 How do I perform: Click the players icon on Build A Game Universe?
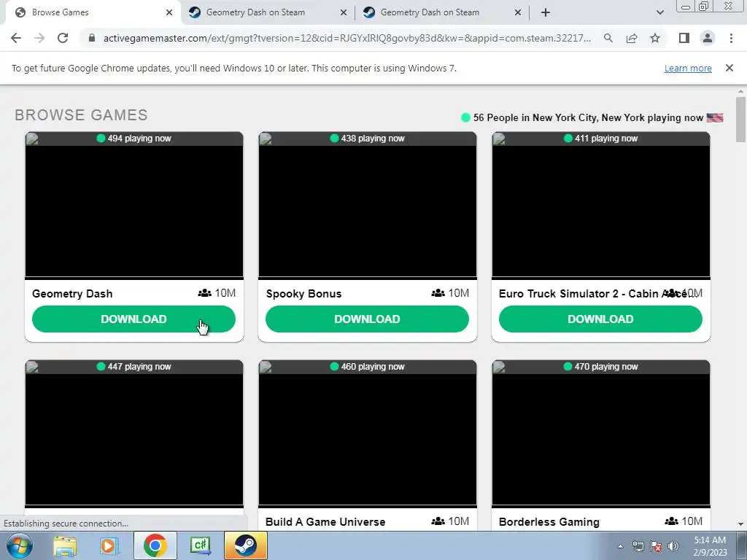pos(438,521)
